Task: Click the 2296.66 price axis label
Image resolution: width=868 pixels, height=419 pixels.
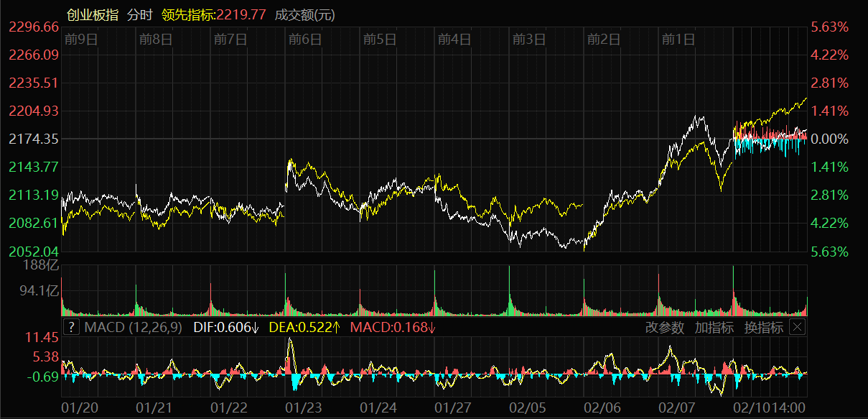Action: click(x=33, y=27)
